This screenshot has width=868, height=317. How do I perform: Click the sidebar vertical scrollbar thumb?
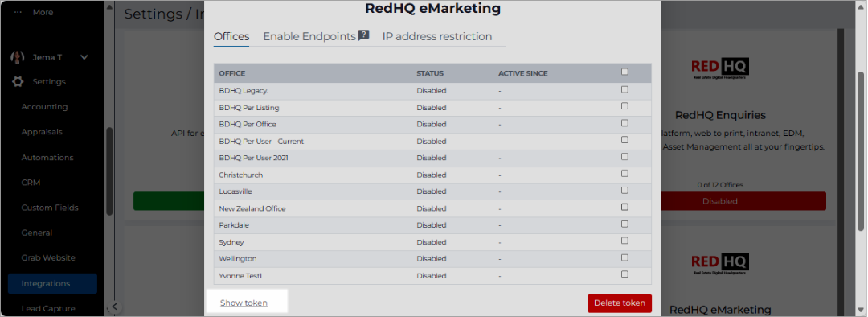click(x=109, y=171)
